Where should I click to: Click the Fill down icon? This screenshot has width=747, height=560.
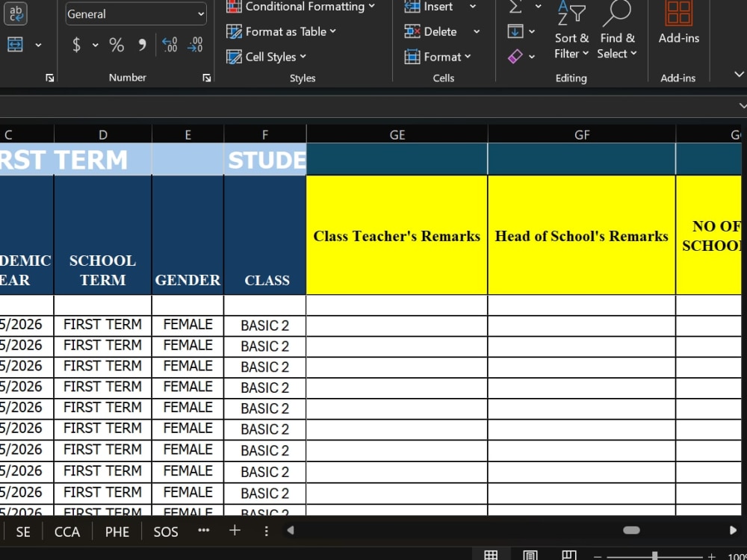pos(515,31)
